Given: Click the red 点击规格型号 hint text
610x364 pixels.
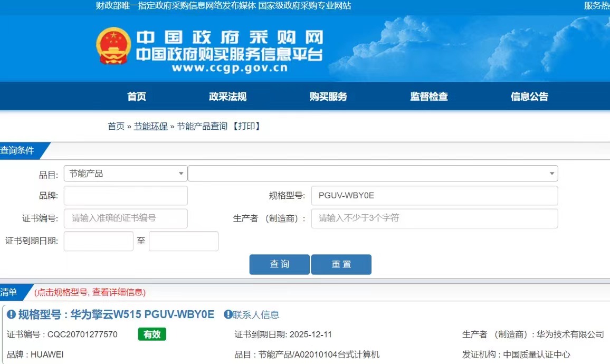Looking at the screenshot, I should click(x=90, y=292).
